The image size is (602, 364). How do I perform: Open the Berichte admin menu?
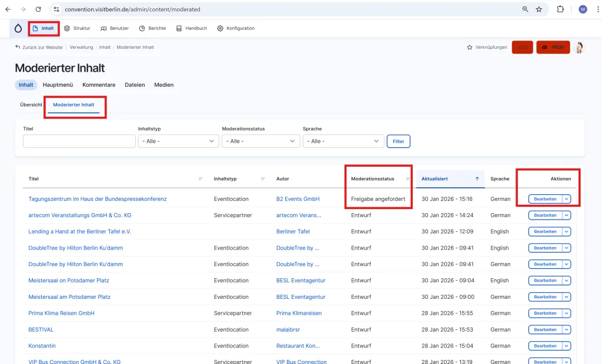tap(152, 28)
